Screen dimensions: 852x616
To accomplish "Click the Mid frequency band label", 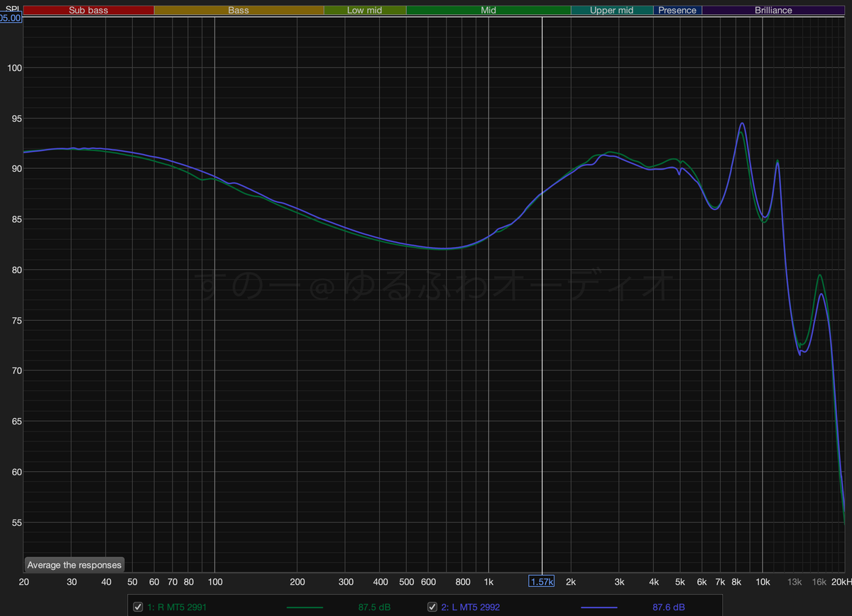I will (488, 11).
